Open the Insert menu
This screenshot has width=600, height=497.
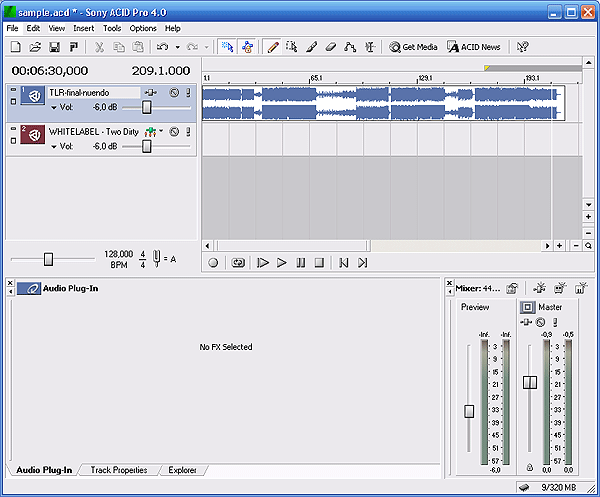pyautogui.click(x=84, y=28)
